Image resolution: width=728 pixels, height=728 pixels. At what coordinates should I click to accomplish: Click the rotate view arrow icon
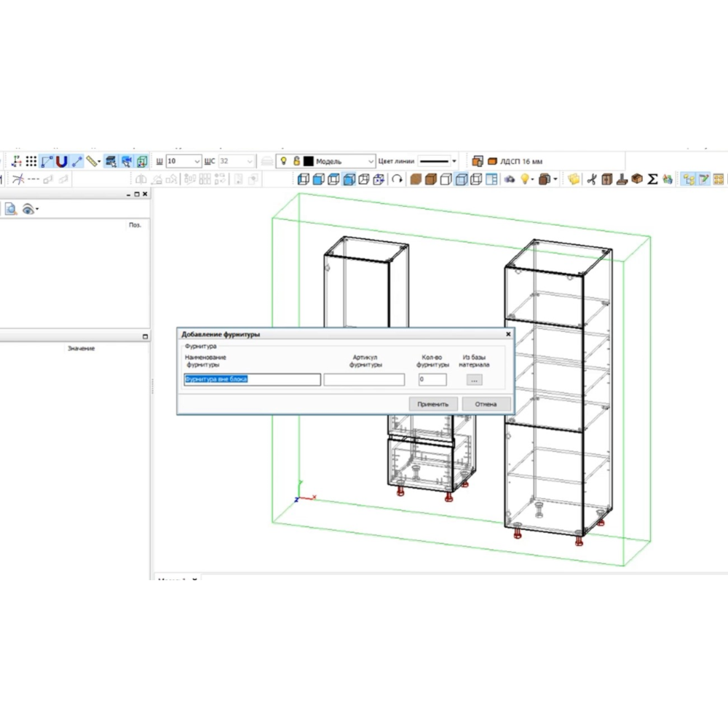tap(397, 179)
